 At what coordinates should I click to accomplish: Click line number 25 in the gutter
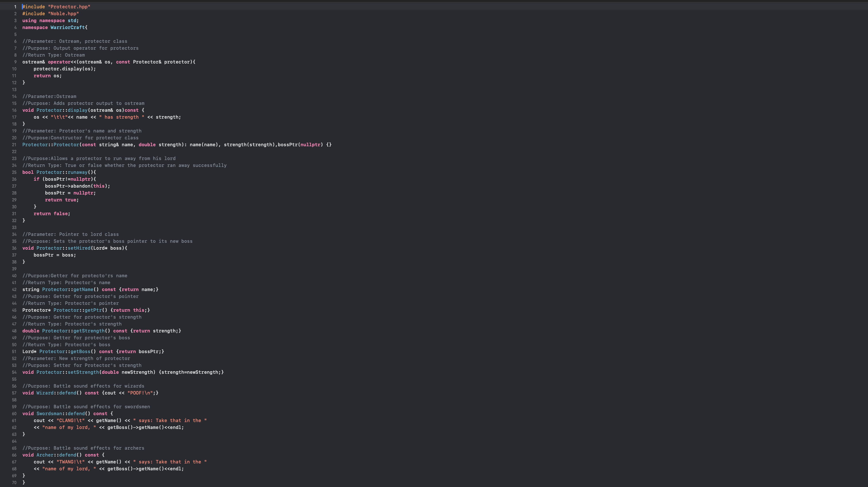coord(14,172)
